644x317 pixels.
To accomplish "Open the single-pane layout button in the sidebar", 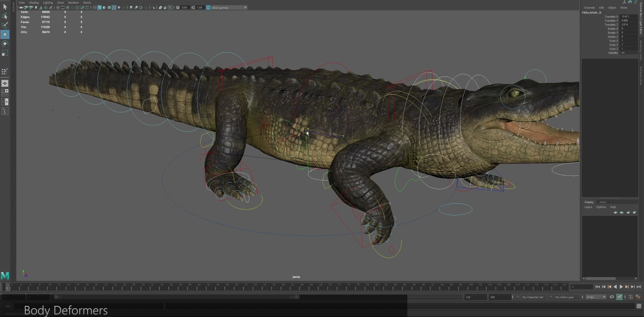I will (x=5, y=83).
